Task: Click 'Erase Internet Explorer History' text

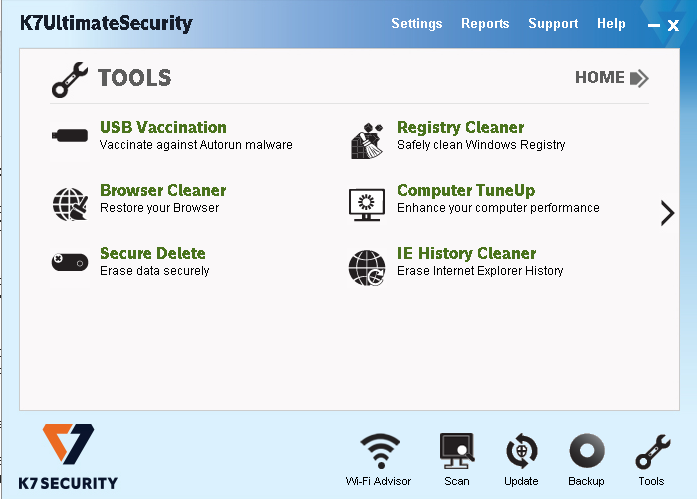Action: click(x=480, y=271)
